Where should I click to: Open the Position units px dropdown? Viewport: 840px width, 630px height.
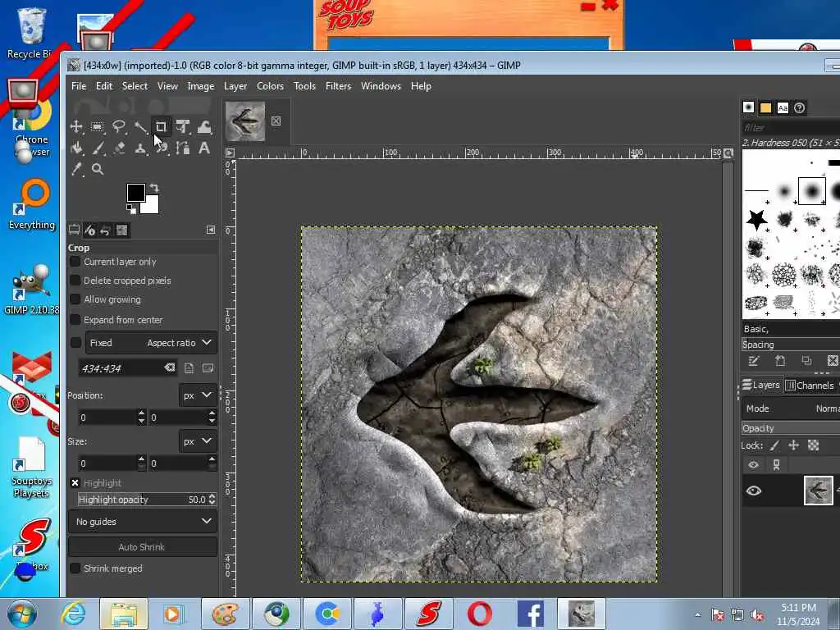coord(197,395)
